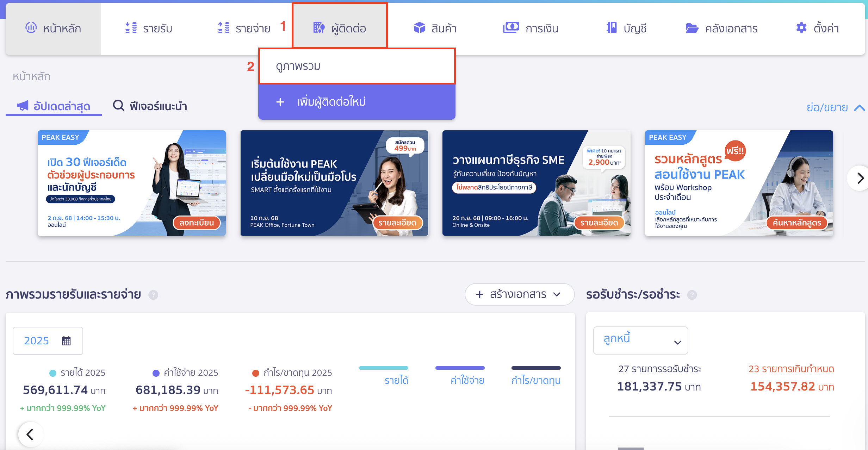Viewport: 868px width, 450px height.
Task: Click the calendar icon in year field
Action: (66, 341)
